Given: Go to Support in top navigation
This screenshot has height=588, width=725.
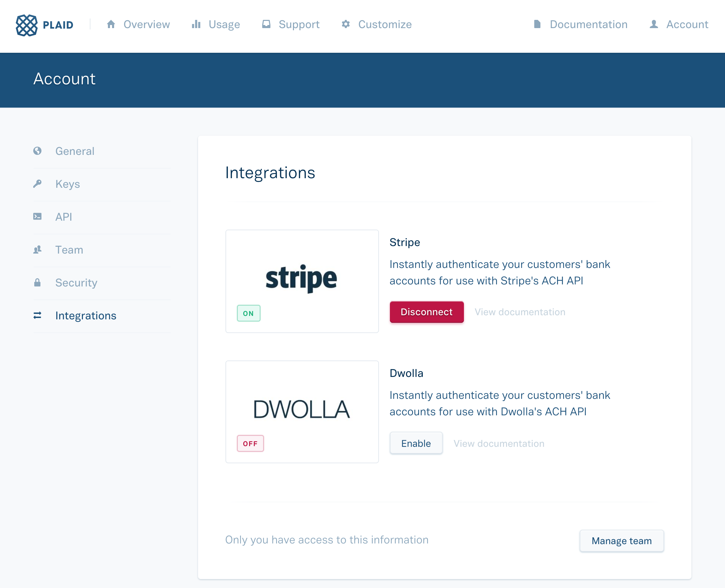Looking at the screenshot, I should pos(291,24).
